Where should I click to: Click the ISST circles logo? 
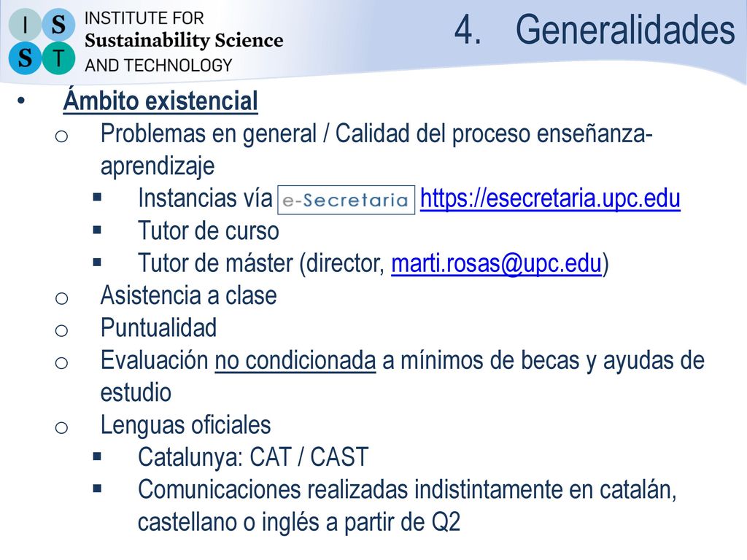click(x=42, y=42)
